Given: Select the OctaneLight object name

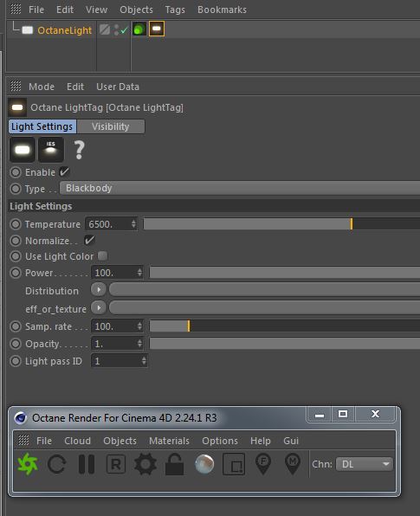Looking at the screenshot, I should point(64,30).
